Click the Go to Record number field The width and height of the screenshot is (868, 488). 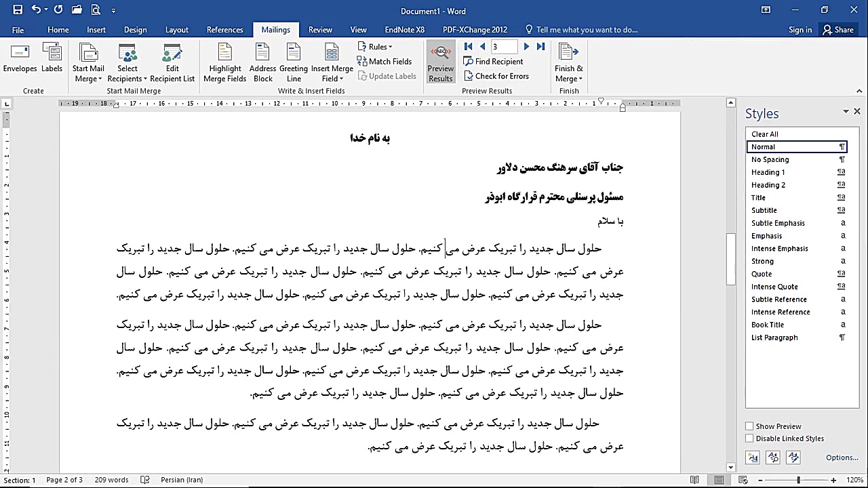(x=504, y=46)
